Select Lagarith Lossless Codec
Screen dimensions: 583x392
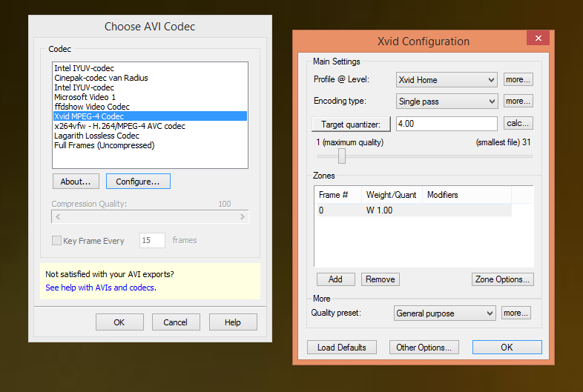click(151, 136)
